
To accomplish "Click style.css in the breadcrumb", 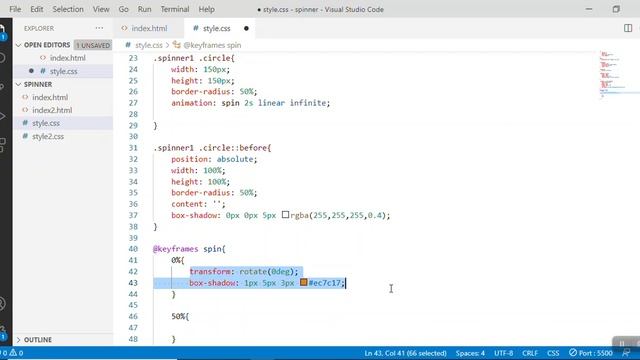I will [x=149, y=45].
